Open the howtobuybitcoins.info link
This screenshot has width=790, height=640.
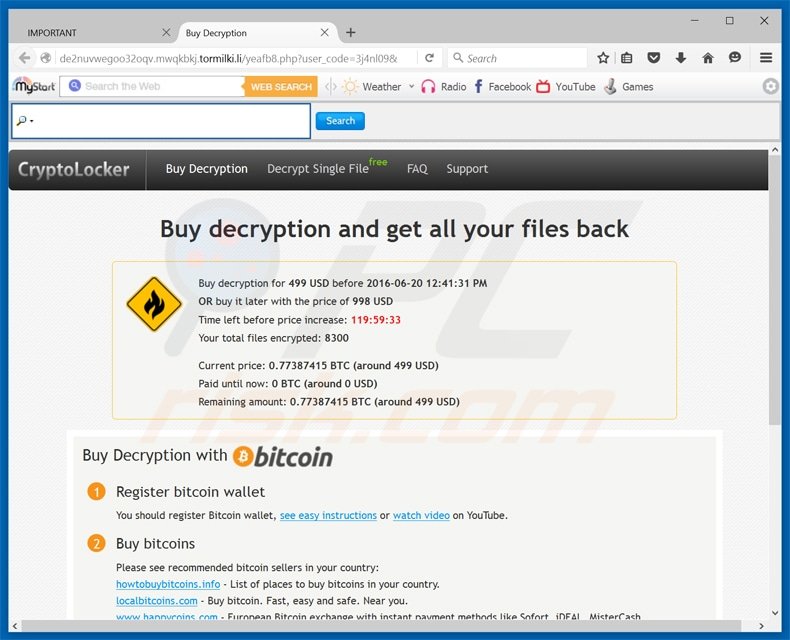point(168,584)
